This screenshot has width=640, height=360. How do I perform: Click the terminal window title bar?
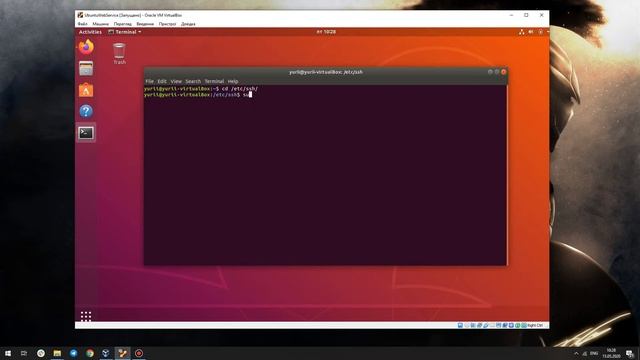325,72
